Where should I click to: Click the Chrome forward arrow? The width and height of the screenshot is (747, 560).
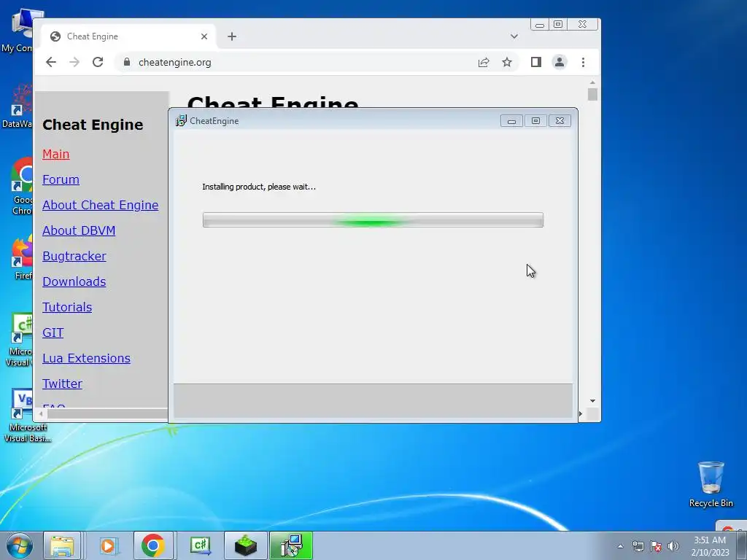[x=74, y=62]
